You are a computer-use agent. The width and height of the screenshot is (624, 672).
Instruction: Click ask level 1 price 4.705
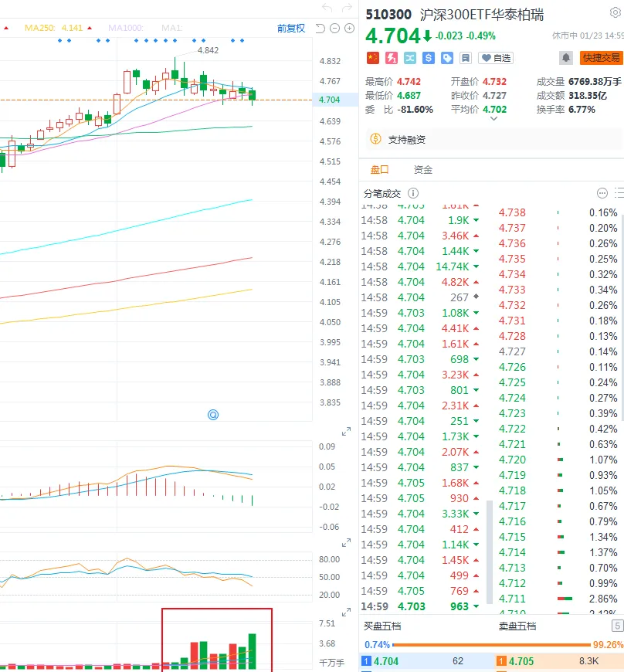click(521, 661)
